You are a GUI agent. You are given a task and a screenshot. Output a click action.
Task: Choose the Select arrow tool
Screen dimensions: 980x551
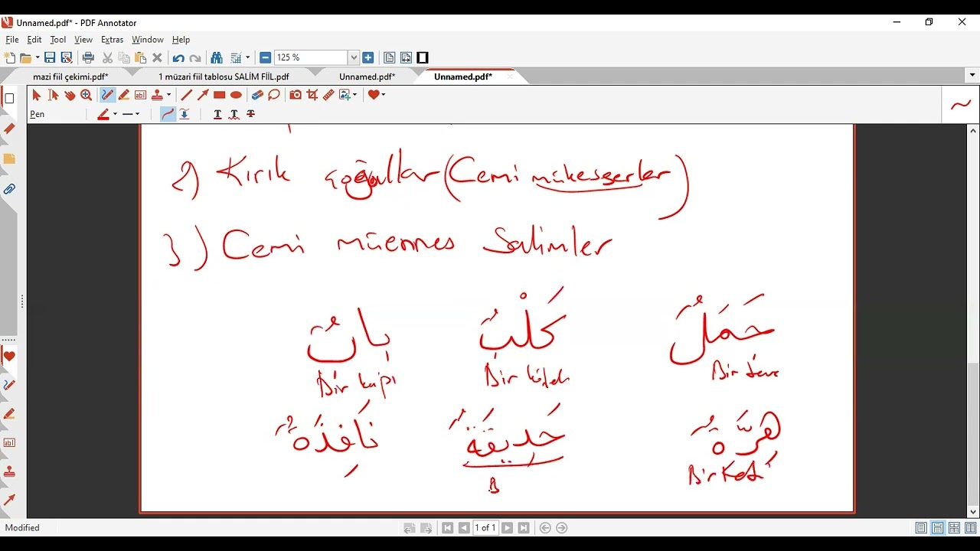tap(36, 95)
